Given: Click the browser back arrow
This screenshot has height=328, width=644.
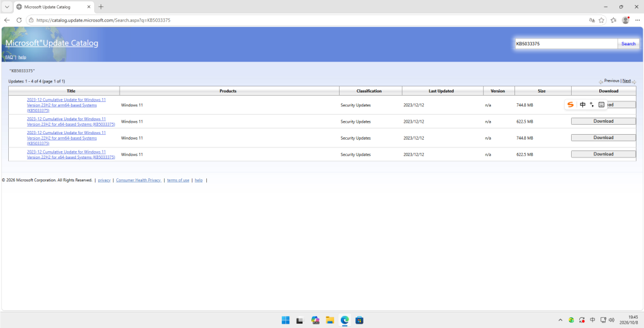Looking at the screenshot, I should coord(7,20).
